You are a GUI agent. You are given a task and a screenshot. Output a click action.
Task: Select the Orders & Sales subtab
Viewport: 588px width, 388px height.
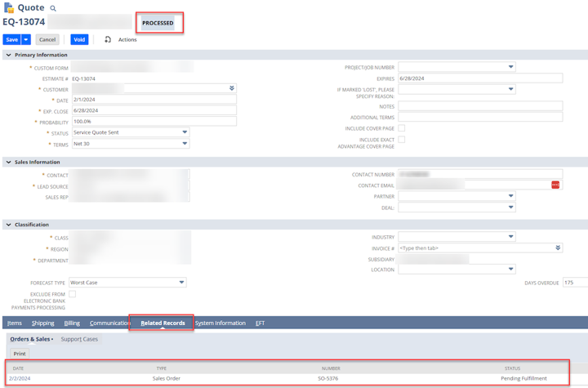click(x=32, y=339)
